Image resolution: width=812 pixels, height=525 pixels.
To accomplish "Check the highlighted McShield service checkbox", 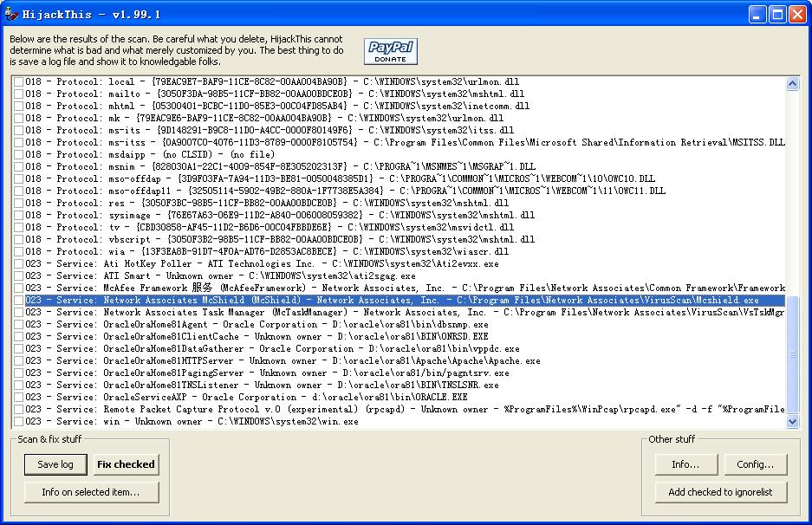I will (19, 301).
